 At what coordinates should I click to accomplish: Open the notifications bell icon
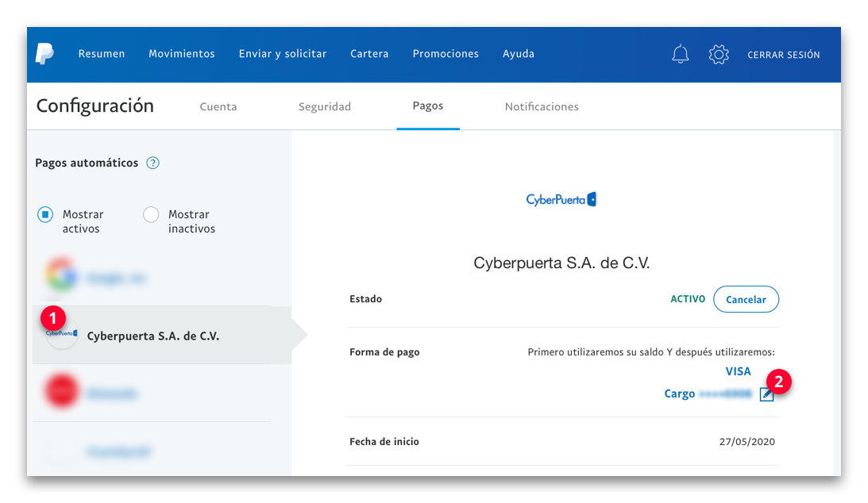(x=680, y=54)
